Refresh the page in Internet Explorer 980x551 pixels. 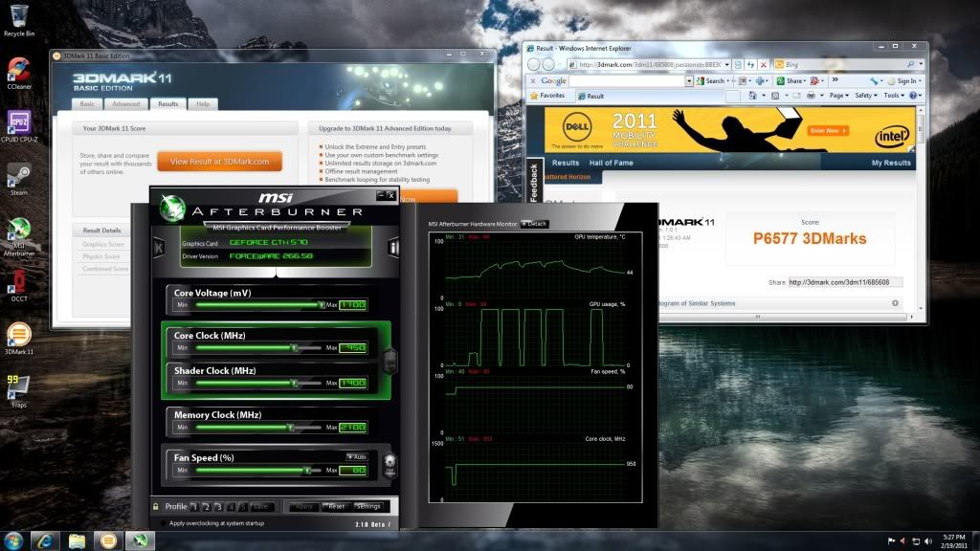pos(750,64)
